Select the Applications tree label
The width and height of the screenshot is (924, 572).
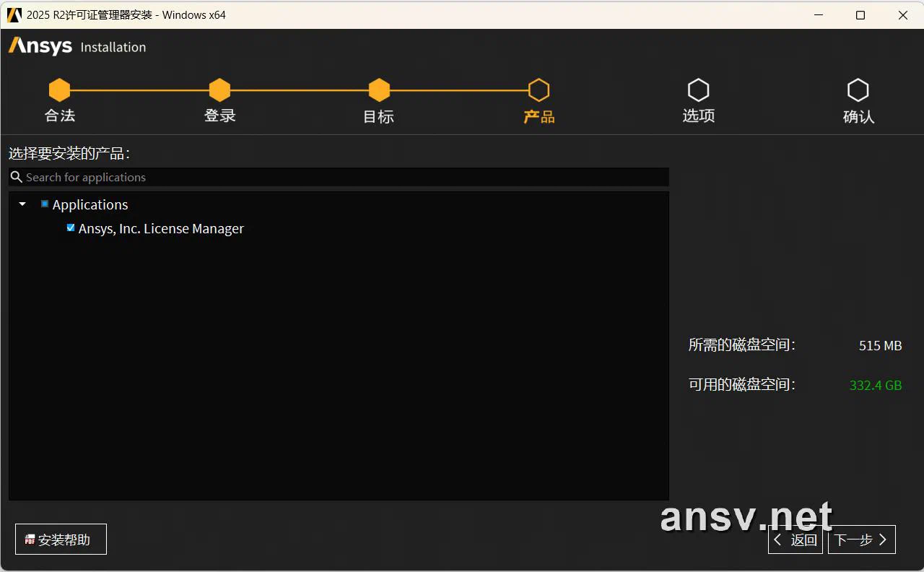point(90,204)
